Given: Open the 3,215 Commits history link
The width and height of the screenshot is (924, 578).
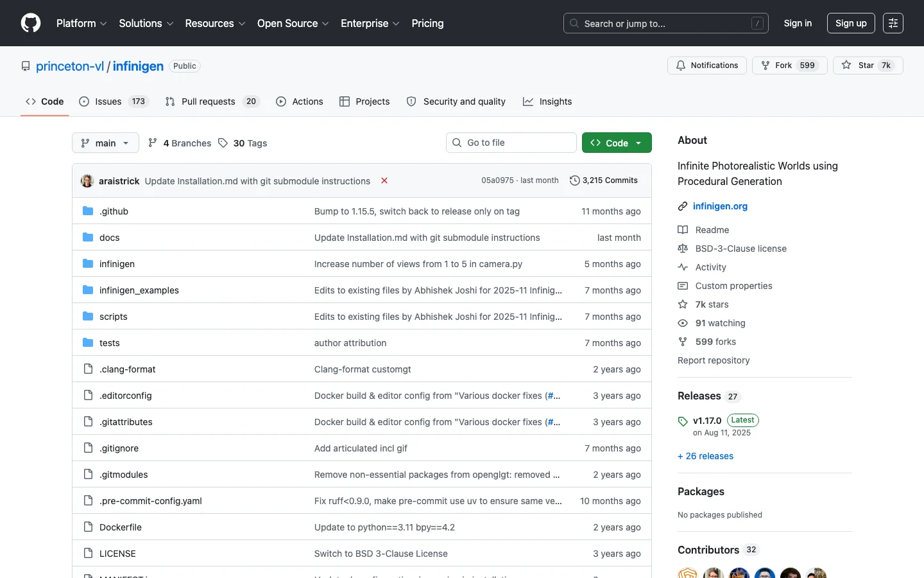Looking at the screenshot, I should coord(604,180).
